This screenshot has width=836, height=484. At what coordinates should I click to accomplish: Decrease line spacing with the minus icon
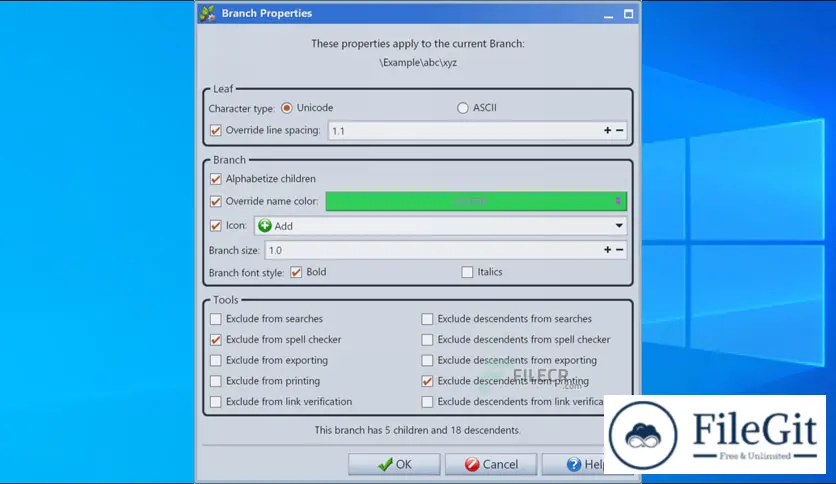click(620, 131)
